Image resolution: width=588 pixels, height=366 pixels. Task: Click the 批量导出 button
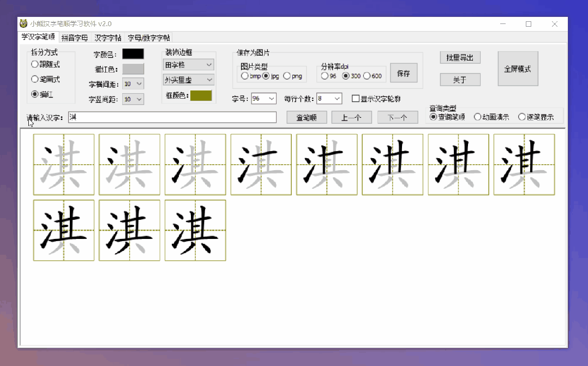(460, 57)
